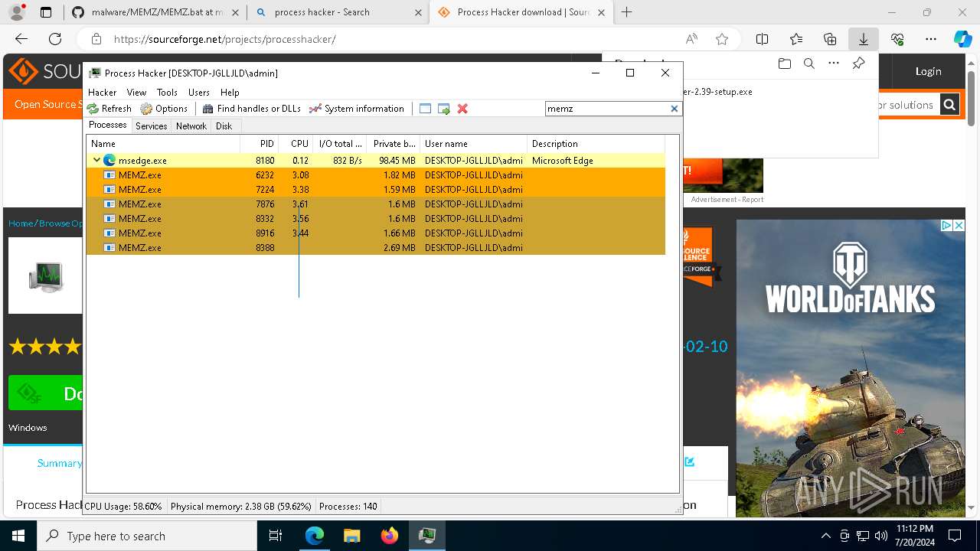Sort by the PID column header
Viewport: 980px width, 551px height.
point(259,144)
